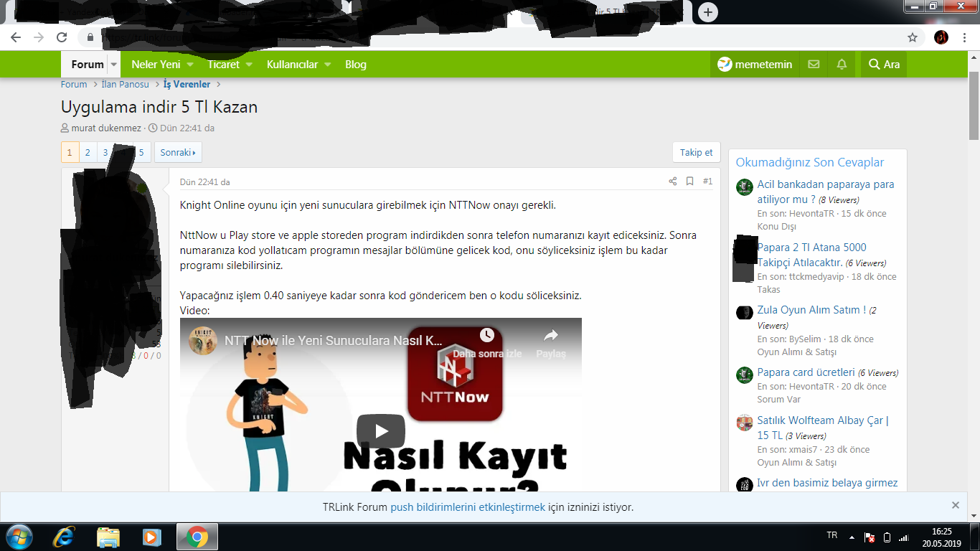This screenshot has height=551, width=980.
Task: Click avatar beside Acil bankadan paparaya thread
Action: (x=745, y=187)
